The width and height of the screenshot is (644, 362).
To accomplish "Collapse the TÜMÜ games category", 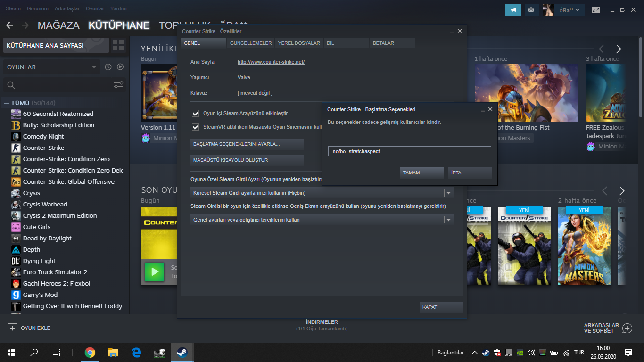I will [x=7, y=103].
